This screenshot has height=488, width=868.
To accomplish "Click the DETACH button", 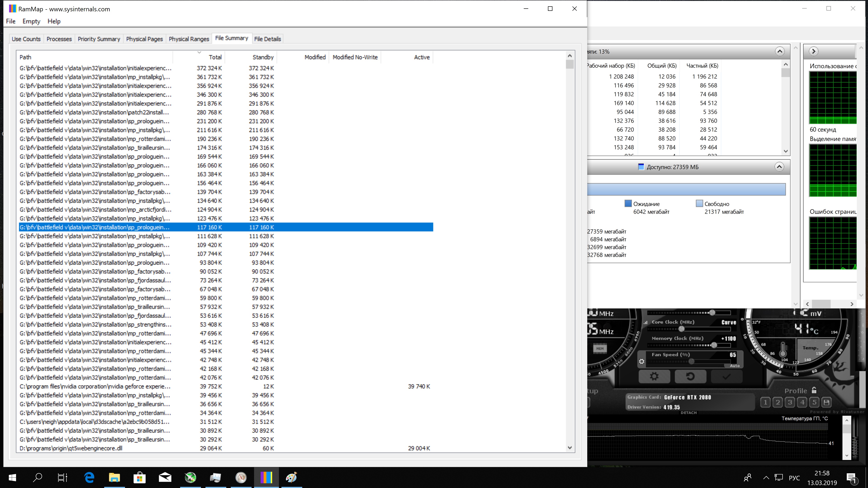I will (688, 413).
